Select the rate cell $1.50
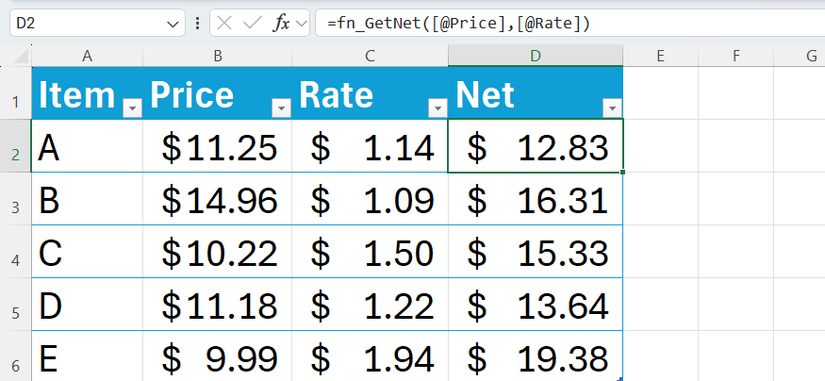The height and width of the screenshot is (381, 825). click(x=370, y=252)
